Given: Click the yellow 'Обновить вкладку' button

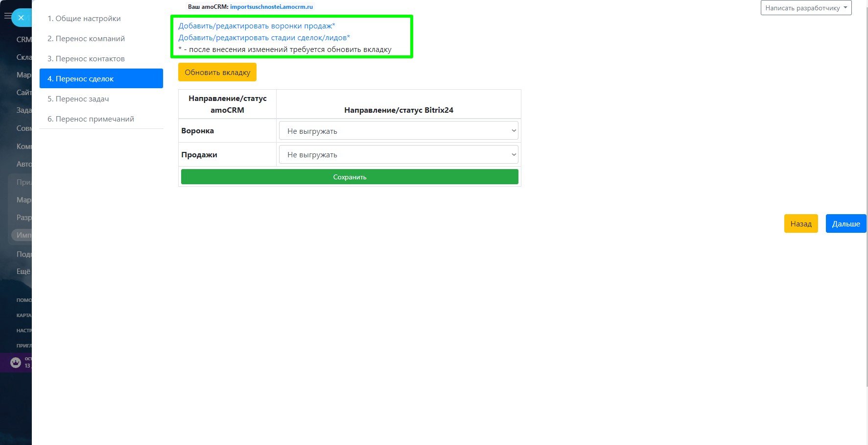Looking at the screenshot, I should point(217,72).
